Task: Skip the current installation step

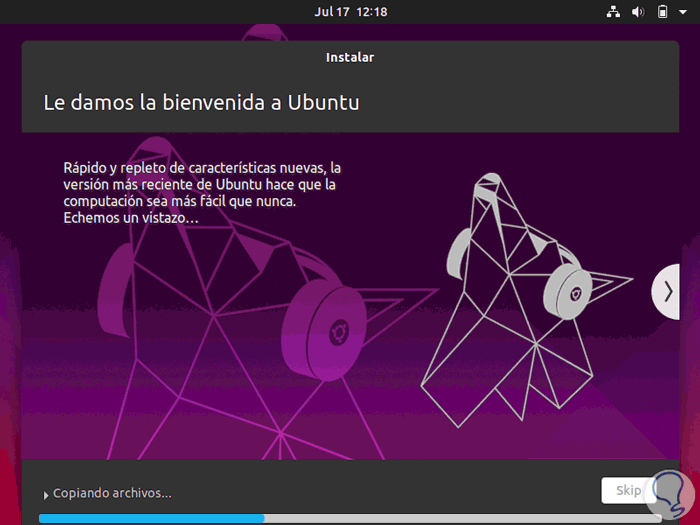Action: [628, 490]
